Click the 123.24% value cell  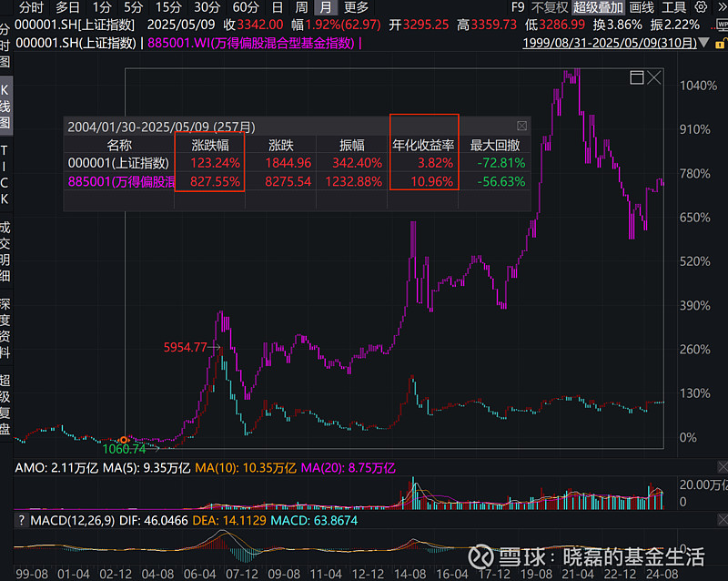(215, 163)
